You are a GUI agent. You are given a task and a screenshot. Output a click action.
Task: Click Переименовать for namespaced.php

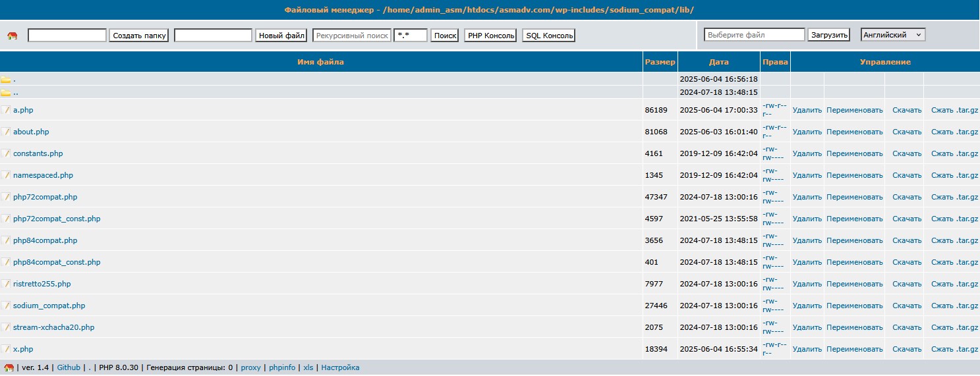[854, 175]
